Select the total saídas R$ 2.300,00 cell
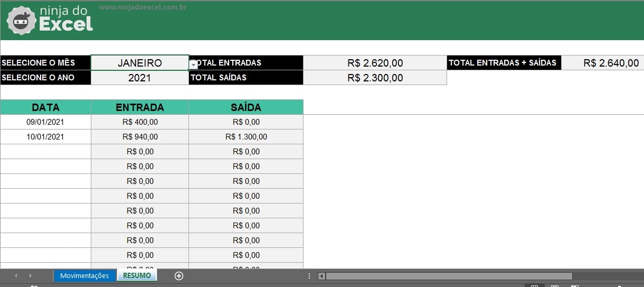Image resolution: width=644 pixels, height=287 pixels. pyautogui.click(x=375, y=78)
